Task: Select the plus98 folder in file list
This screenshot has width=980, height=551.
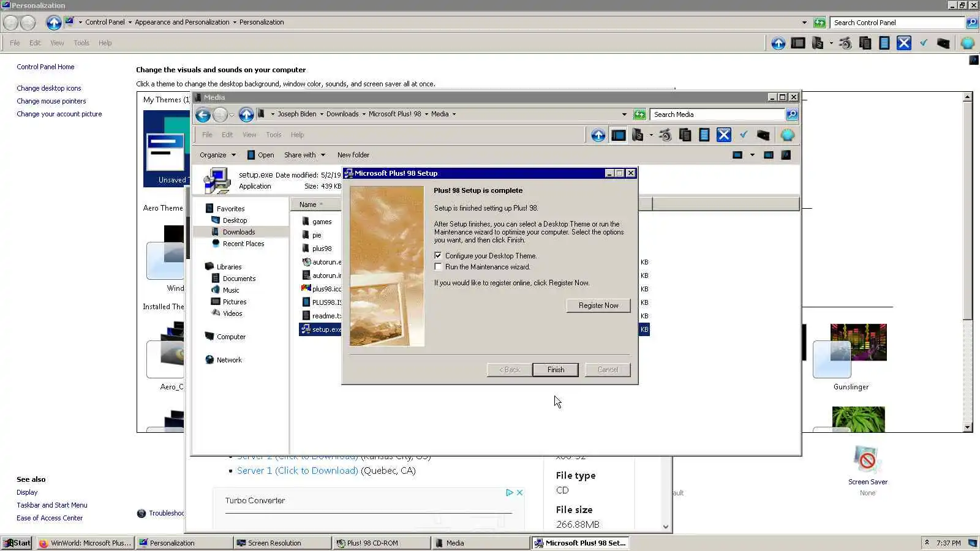Action: 322,249
